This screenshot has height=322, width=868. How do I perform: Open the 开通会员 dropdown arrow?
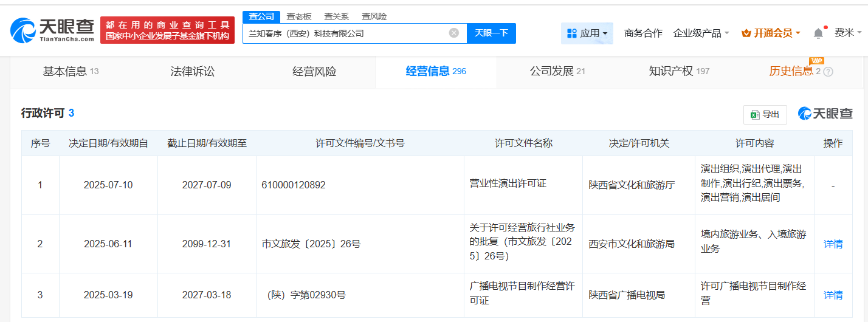(798, 33)
